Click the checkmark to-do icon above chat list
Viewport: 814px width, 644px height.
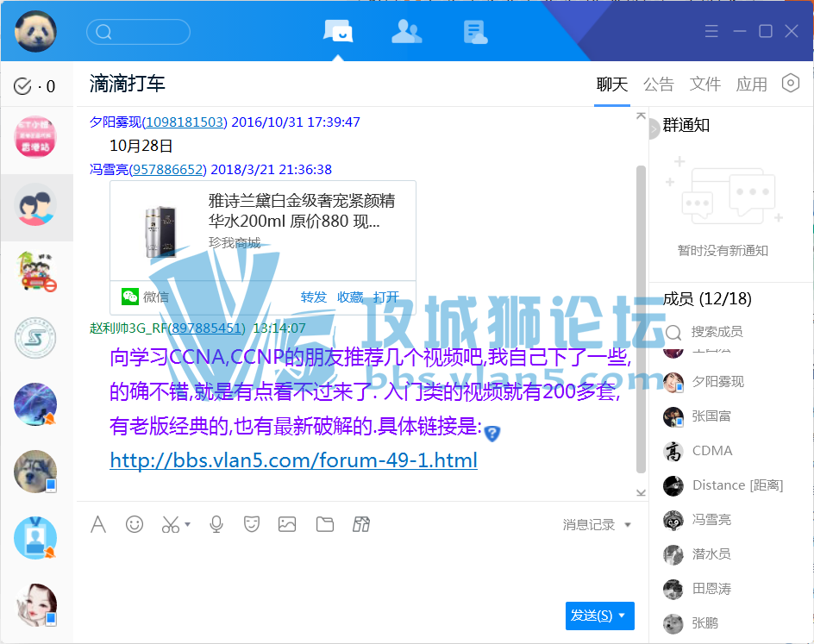click(22, 86)
